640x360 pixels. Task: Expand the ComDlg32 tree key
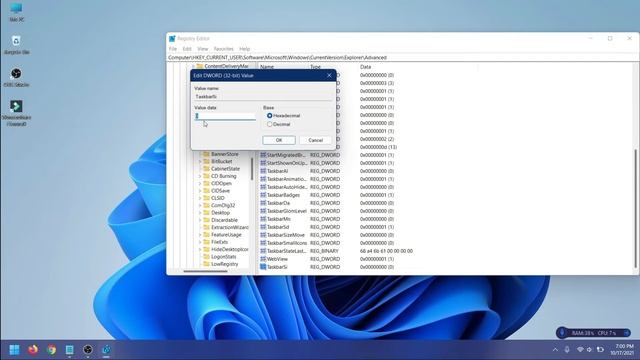(200, 206)
